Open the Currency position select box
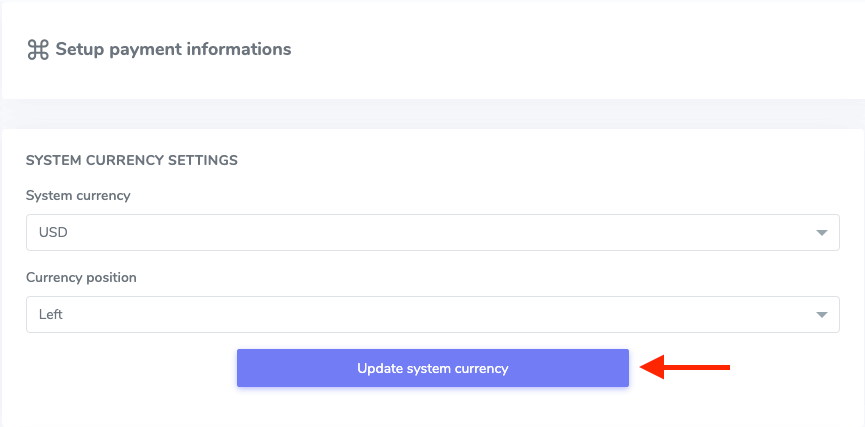865x427 pixels. point(432,315)
